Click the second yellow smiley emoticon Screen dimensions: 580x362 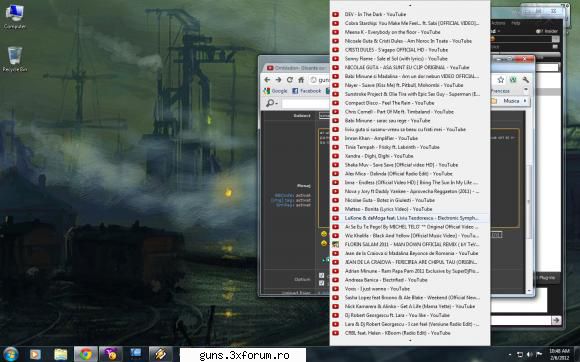pyautogui.click(x=324, y=244)
